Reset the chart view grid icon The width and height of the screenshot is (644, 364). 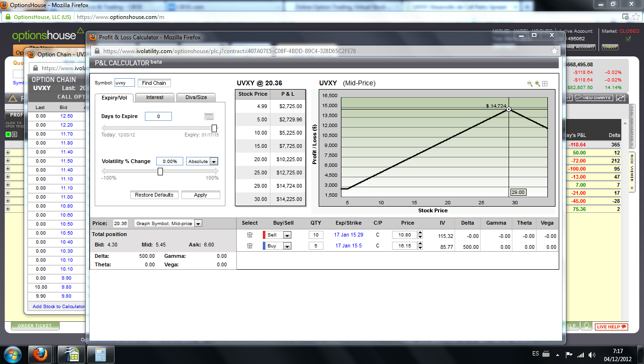545,83
